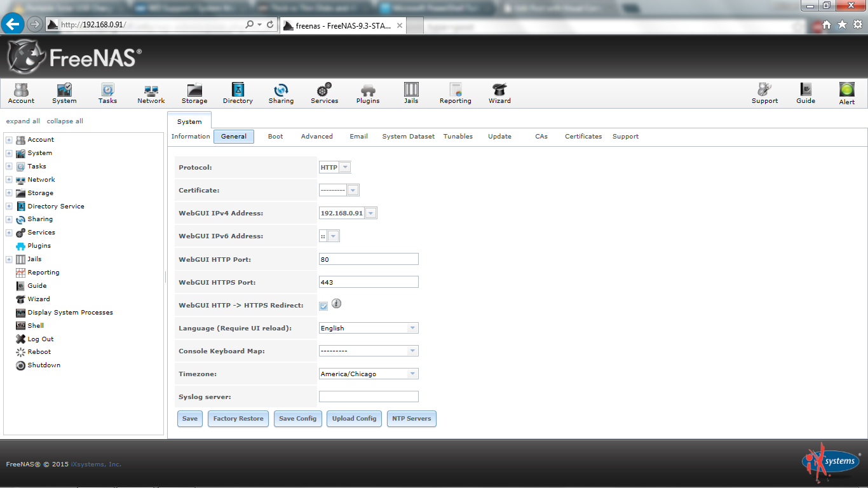Click the green Alert status icon
Image resolution: width=868 pixels, height=488 pixels.
846,93
